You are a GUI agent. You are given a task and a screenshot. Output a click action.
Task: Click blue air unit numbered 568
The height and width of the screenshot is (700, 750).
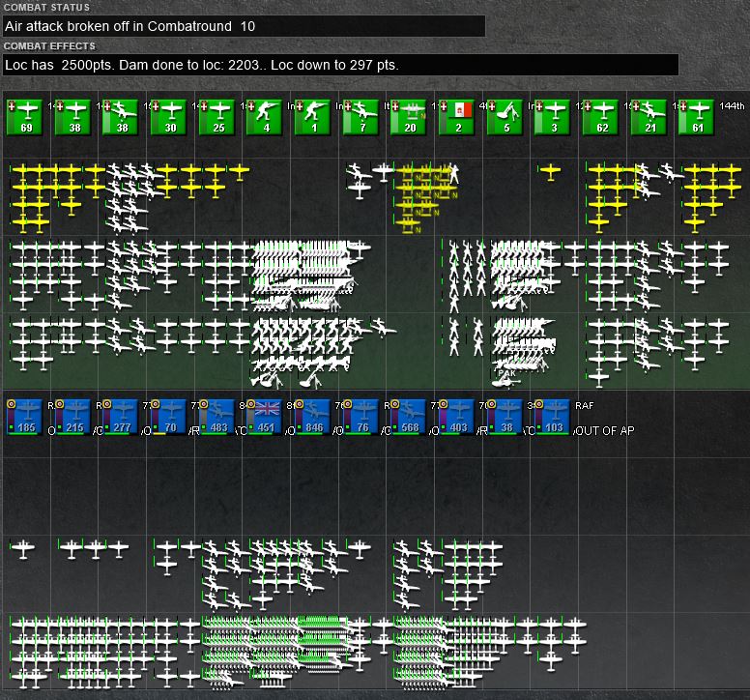pos(409,418)
